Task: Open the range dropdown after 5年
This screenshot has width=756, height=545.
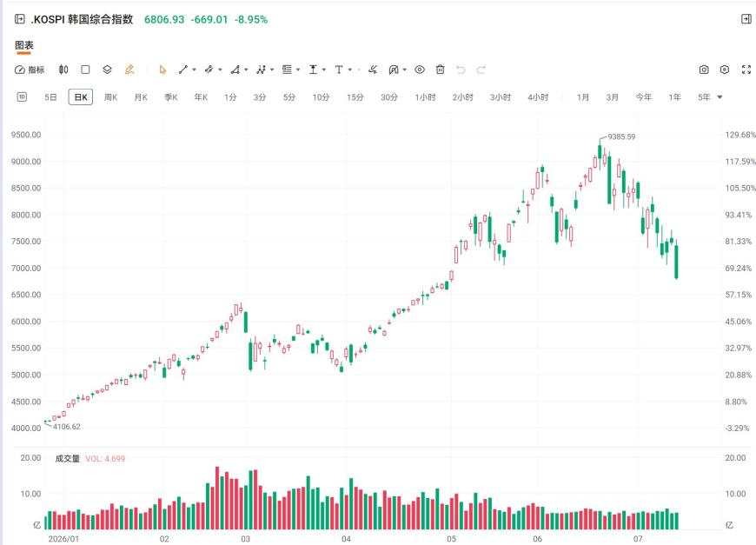Action: (x=720, y=97)
